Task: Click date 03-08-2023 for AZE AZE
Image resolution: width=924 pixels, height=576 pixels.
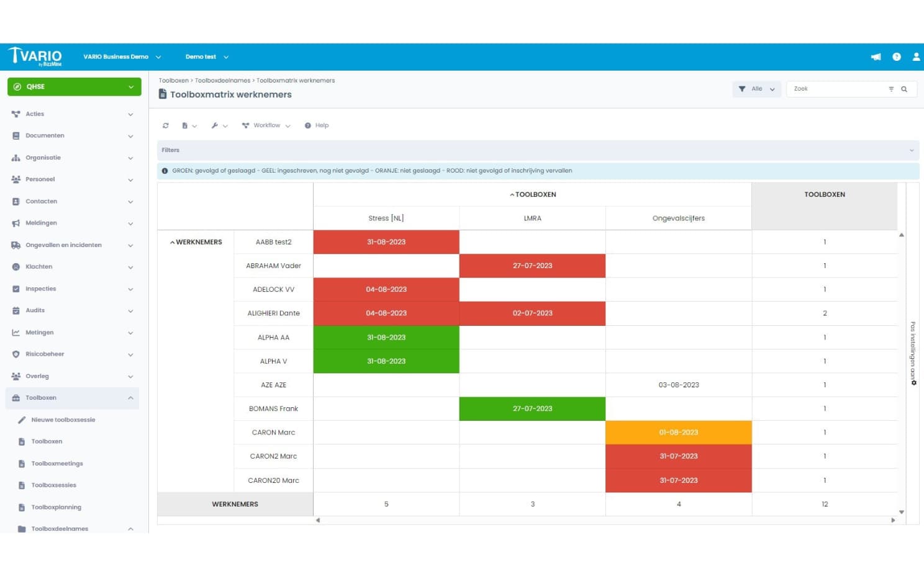Action: [679, 385]
